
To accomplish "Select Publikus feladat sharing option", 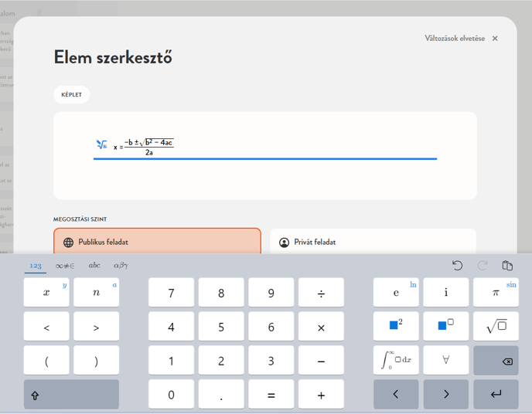I will tap(157, 242).
